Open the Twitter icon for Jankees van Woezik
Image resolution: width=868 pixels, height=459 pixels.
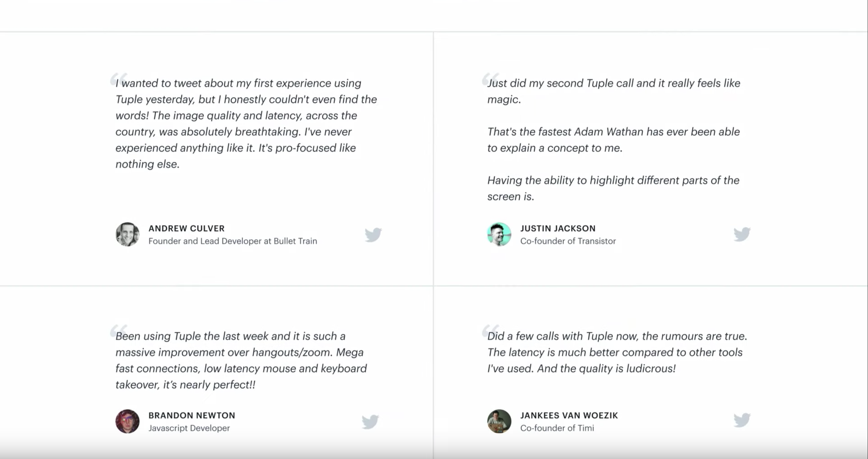(x=742, y=420)
